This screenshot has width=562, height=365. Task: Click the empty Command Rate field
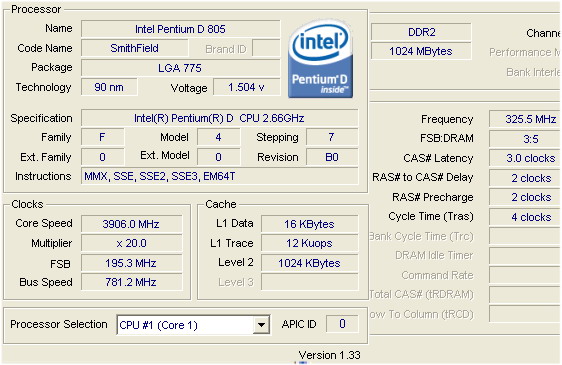coord(525,275)
